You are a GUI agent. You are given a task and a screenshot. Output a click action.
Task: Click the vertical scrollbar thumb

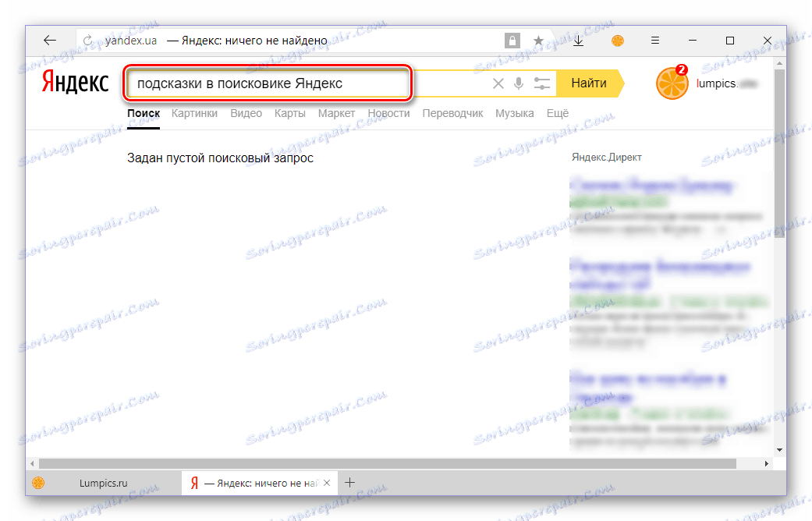click(x=780, y=152)
